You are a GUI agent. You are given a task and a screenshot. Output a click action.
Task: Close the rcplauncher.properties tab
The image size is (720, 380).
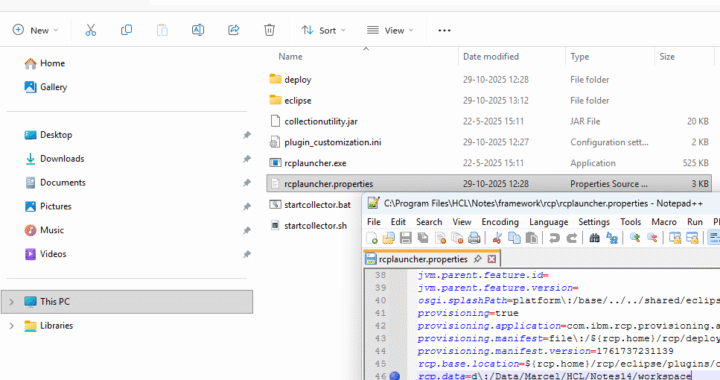click(x=492, y=259)
